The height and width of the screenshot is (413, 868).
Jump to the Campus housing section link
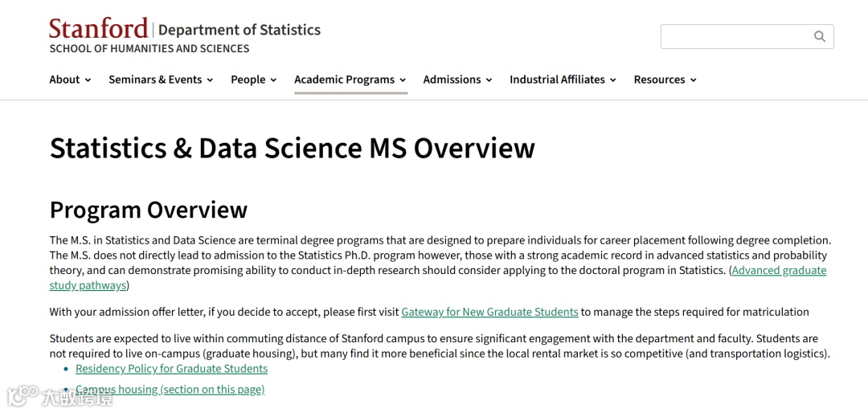[170, 390]
